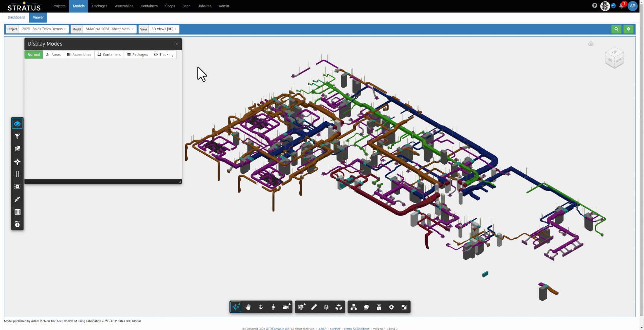Open Assemblies in top navigation

[x=124, y=6]
